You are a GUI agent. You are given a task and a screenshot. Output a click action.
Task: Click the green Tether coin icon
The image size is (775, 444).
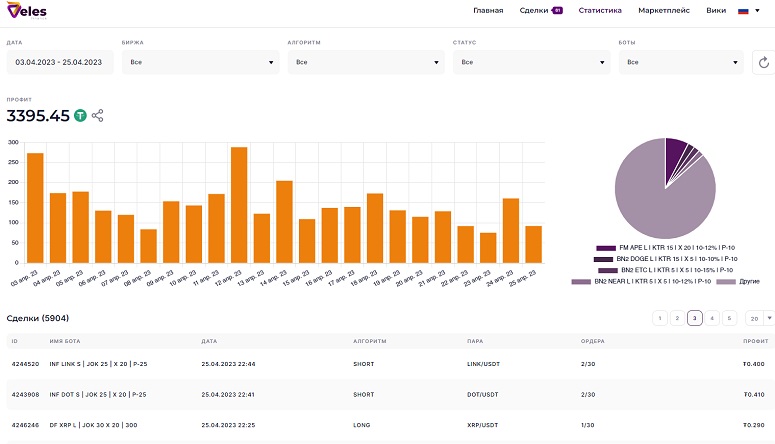[x=80, y=116]
